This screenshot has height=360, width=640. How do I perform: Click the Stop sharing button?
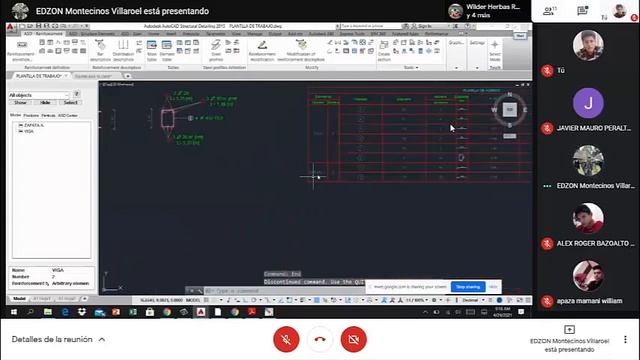coord(468,287)
